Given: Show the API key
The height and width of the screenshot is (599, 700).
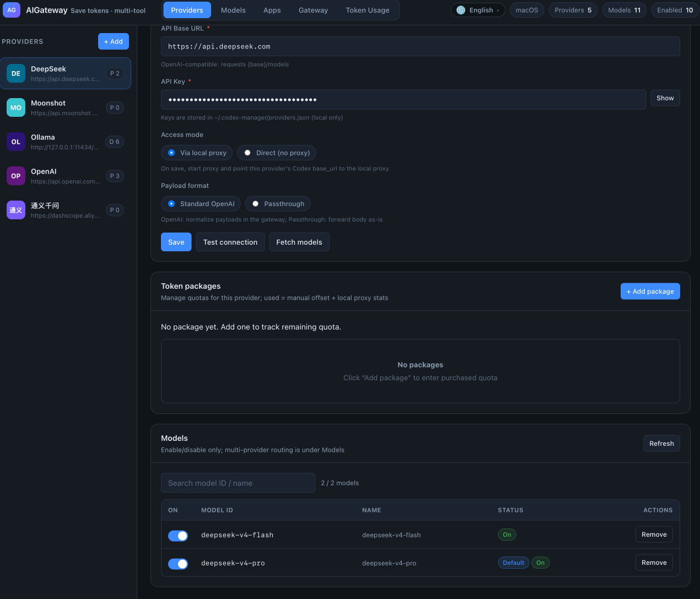Looking at the screenshot, I should pos(665,98).
